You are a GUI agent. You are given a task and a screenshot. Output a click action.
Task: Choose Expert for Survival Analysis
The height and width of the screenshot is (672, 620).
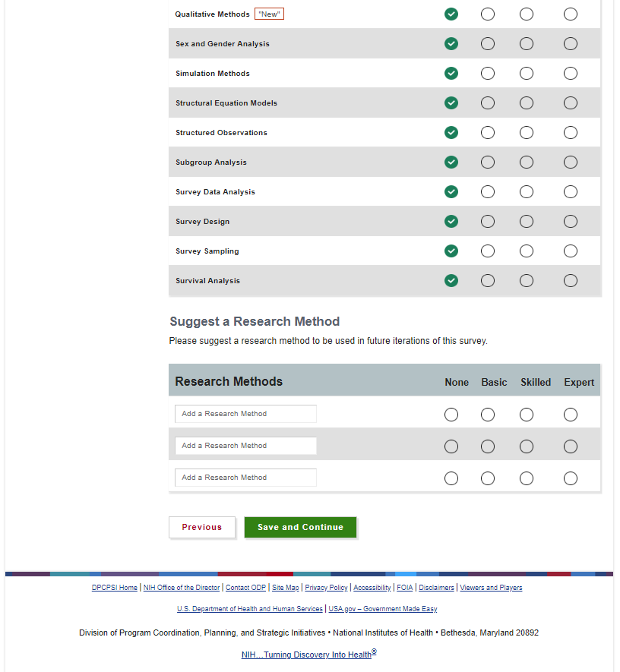coord(571,281)
